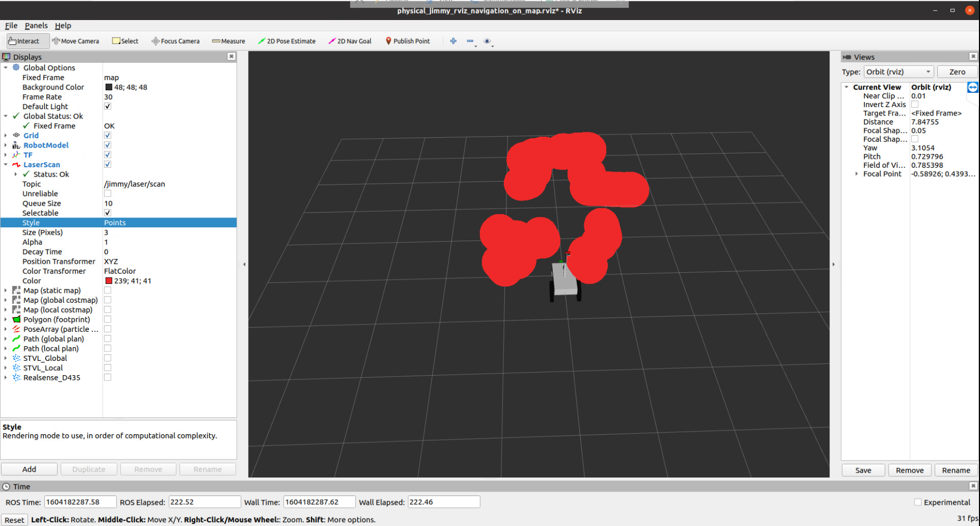Toggle the Selectable checkbox

pyautogui.click(x=108, y=213)
